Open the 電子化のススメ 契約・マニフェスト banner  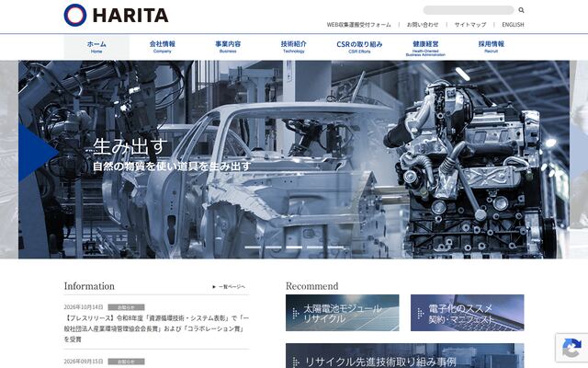pyautogui.click(x=468, y=313)
